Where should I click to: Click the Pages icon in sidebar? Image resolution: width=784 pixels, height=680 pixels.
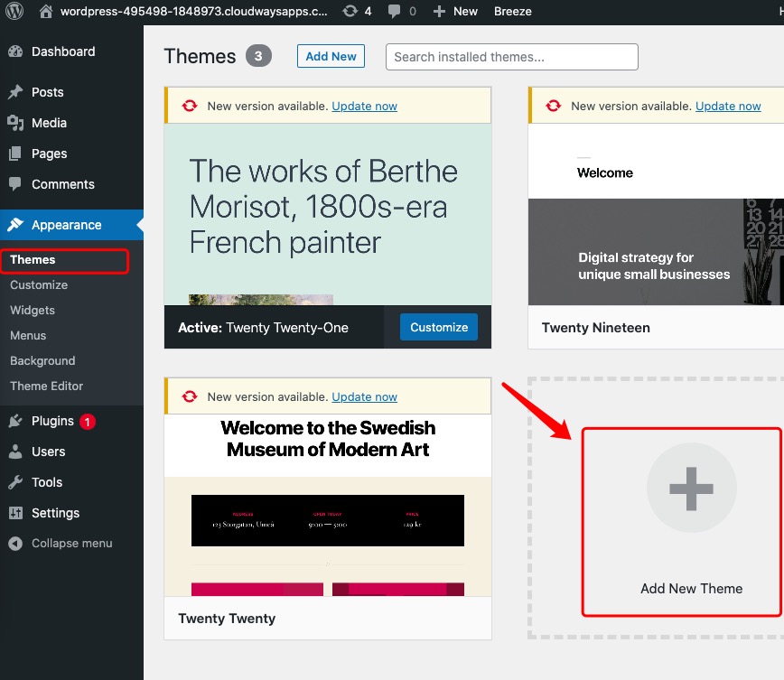pos(15,154)
